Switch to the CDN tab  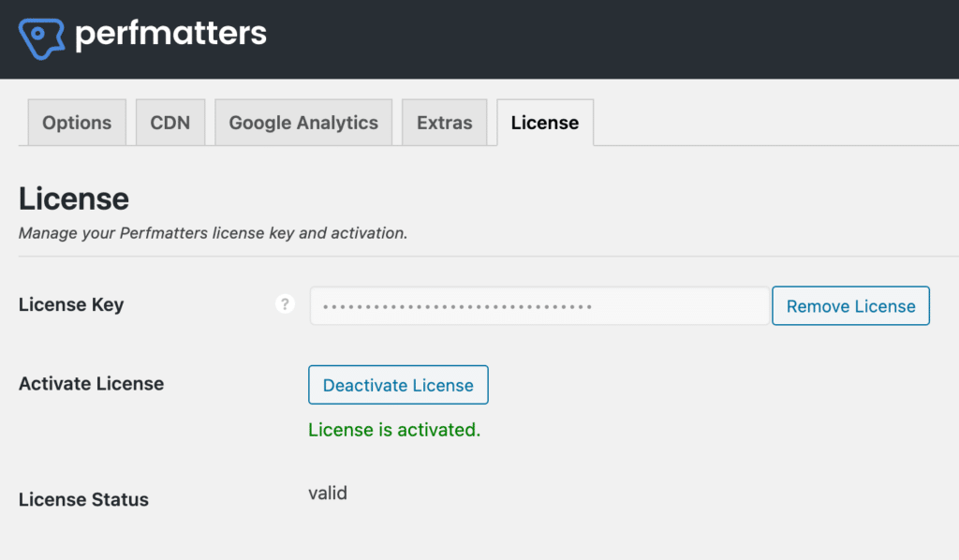click(x=170, y=123)
